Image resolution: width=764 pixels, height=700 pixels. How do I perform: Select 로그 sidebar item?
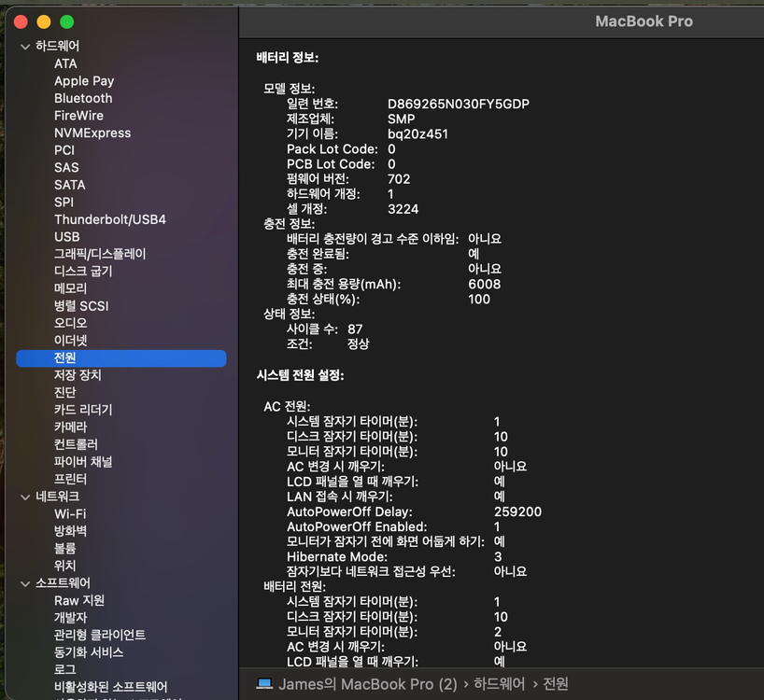coord(65,670)
